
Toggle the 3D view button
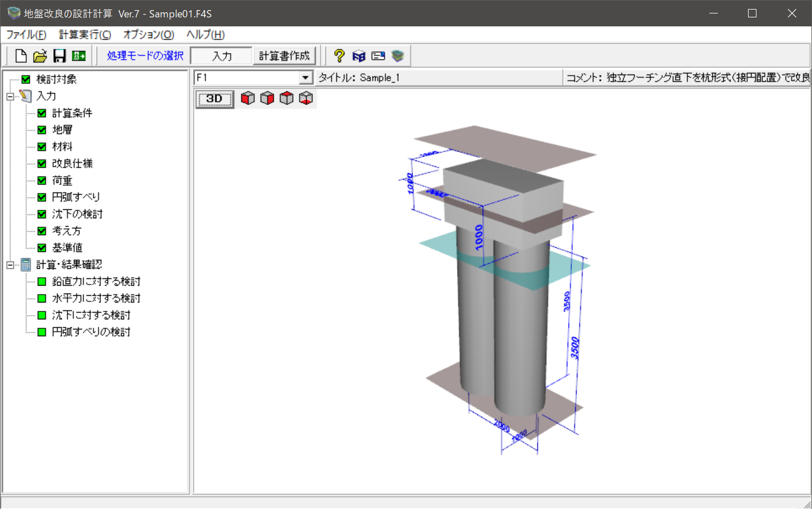point(215,99)
